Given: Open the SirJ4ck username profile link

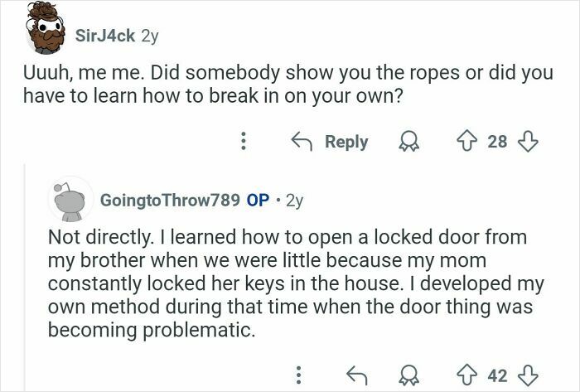Looking at the screenshot, I should click(105, 36).
